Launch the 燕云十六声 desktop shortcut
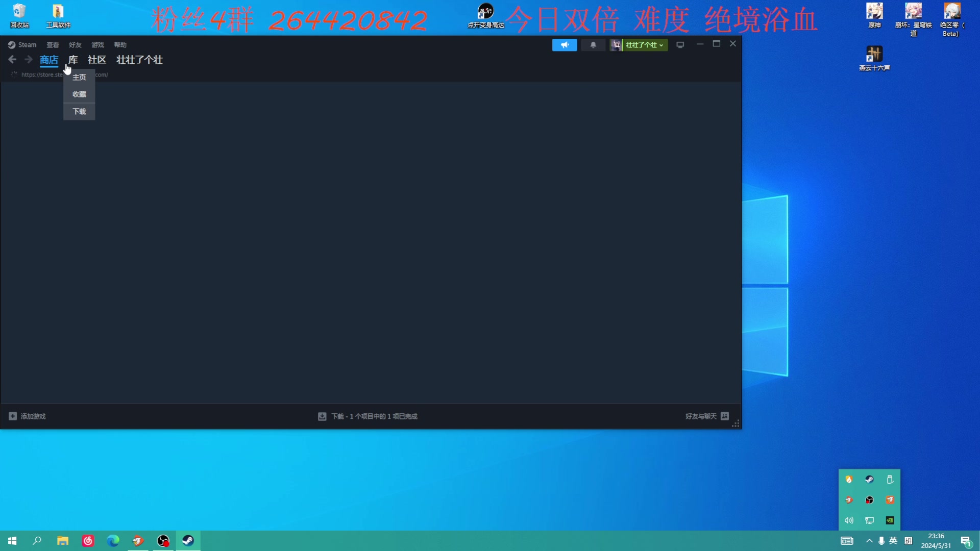980x551 pixels. 874,58
